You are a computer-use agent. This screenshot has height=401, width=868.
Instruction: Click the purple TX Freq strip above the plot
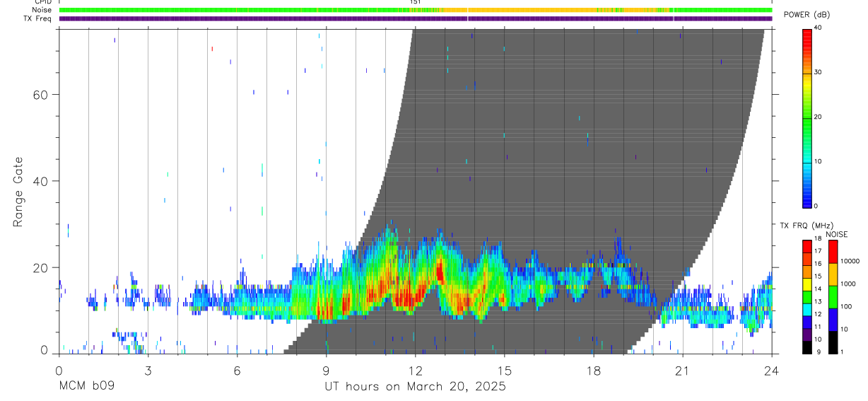[416, 18]
